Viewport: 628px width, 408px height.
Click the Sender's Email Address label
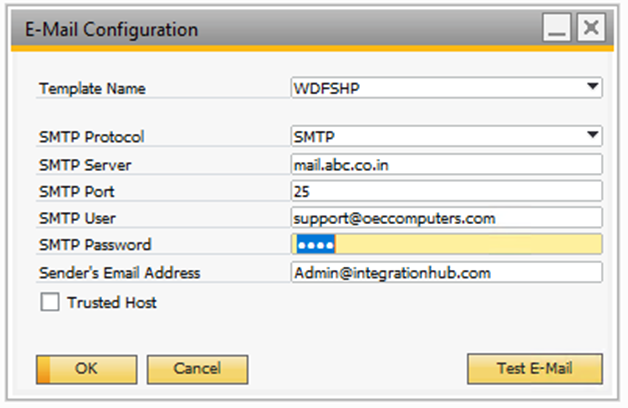click(x=120, y=272)
